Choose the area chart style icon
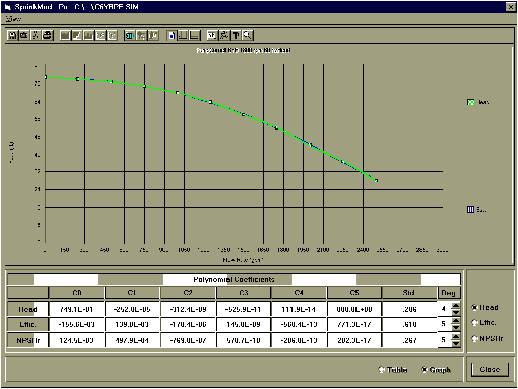 [65, 35]
